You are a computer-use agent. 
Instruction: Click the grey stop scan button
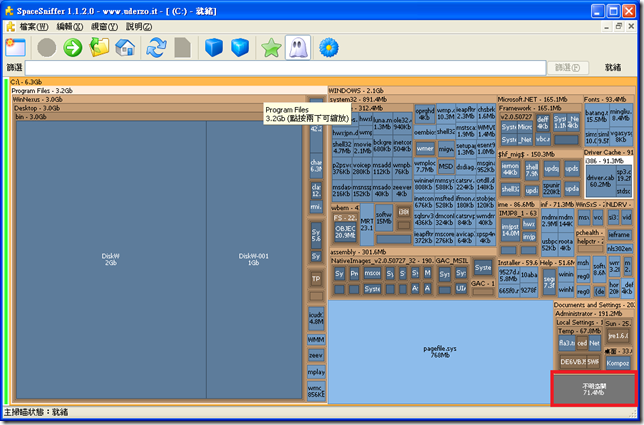pos(46,48)
